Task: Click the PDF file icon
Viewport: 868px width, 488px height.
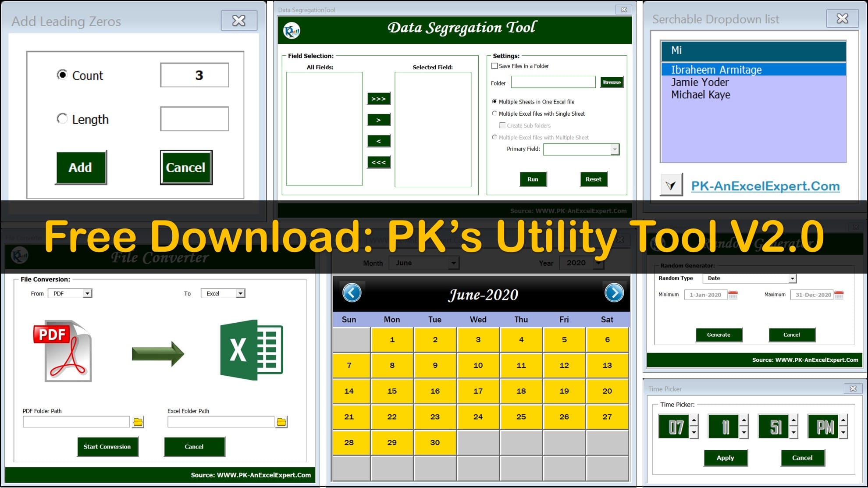Action: 63,352
